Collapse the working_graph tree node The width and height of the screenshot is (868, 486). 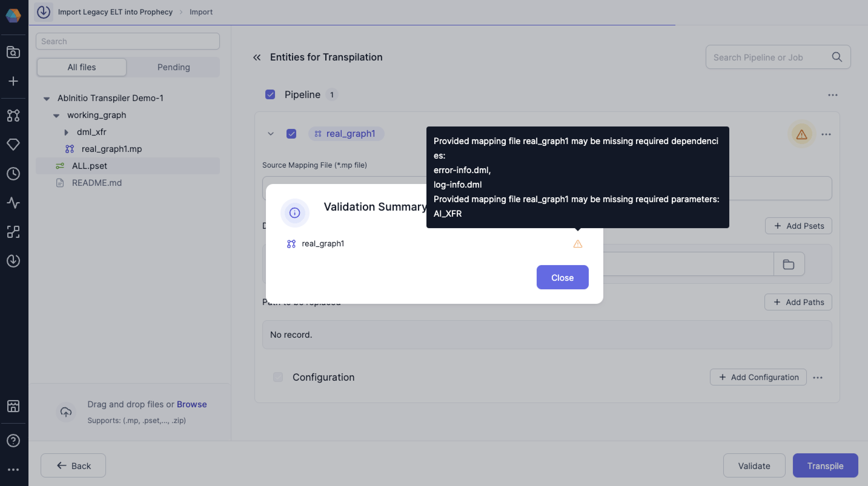click(x=56, y=116)
